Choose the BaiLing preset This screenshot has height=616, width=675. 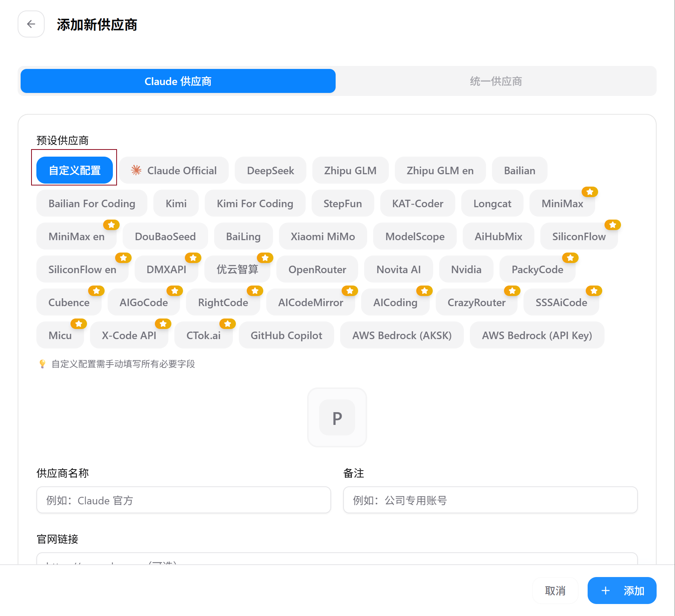[x=243, y=236]
